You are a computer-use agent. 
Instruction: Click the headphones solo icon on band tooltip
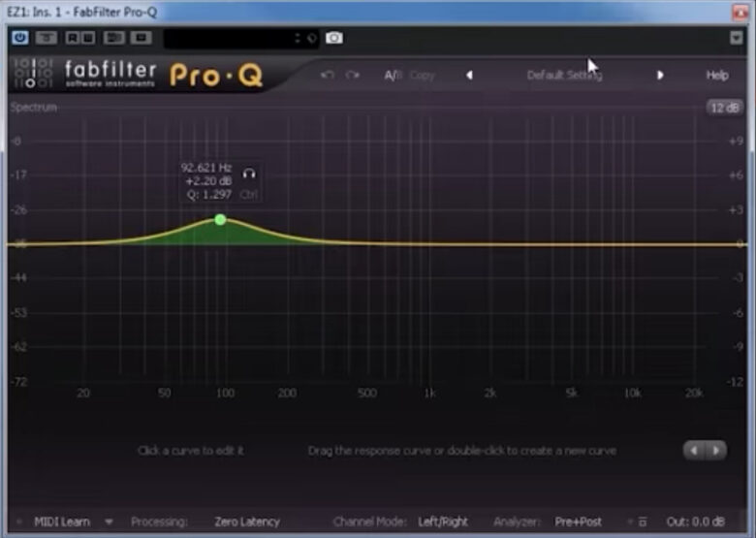[249, 174]
